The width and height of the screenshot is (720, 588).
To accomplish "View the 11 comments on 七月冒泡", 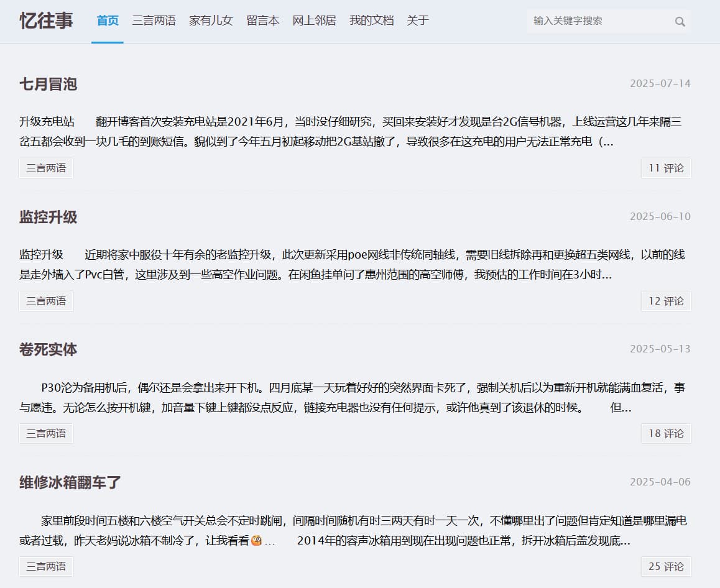I will 666,168.
